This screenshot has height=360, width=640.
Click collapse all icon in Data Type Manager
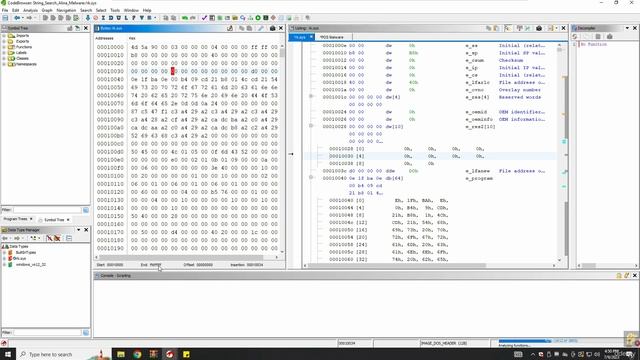69,238
